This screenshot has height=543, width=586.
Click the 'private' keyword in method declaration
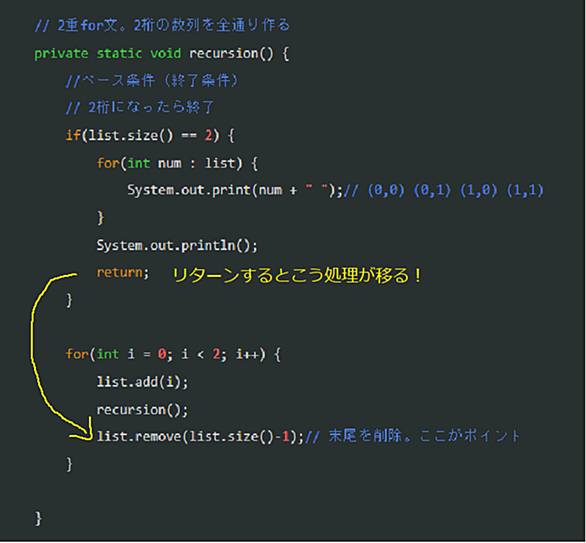click(x=61, y=54)
